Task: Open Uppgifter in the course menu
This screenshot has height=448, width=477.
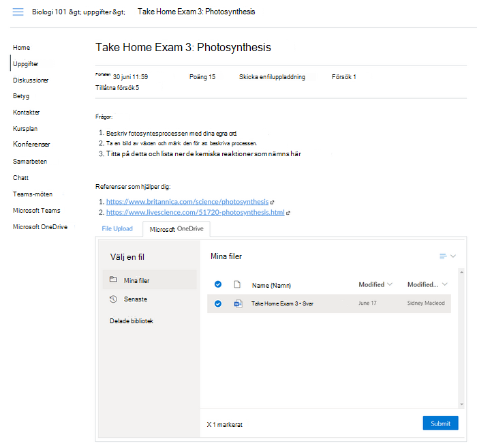Action: pos(26,64)
